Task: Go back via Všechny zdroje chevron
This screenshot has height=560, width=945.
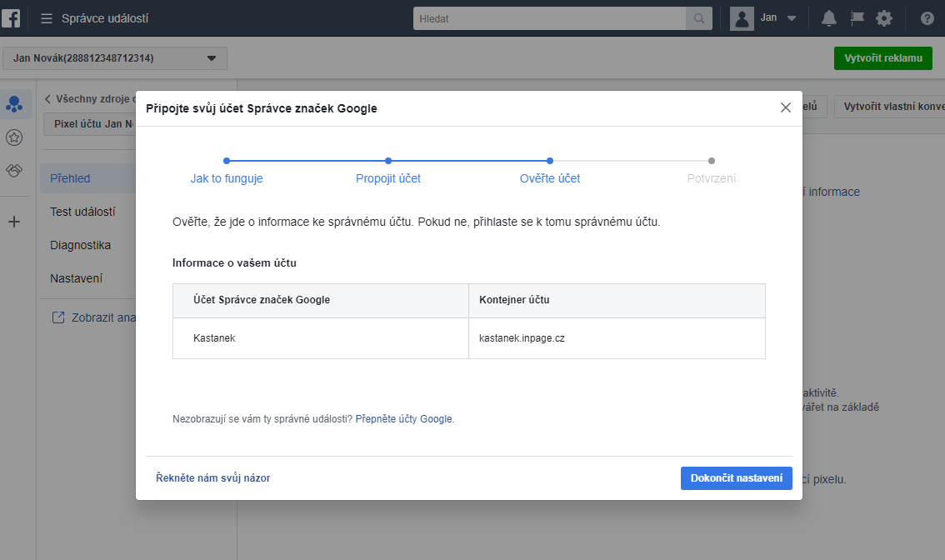Action: coord(47,99)
